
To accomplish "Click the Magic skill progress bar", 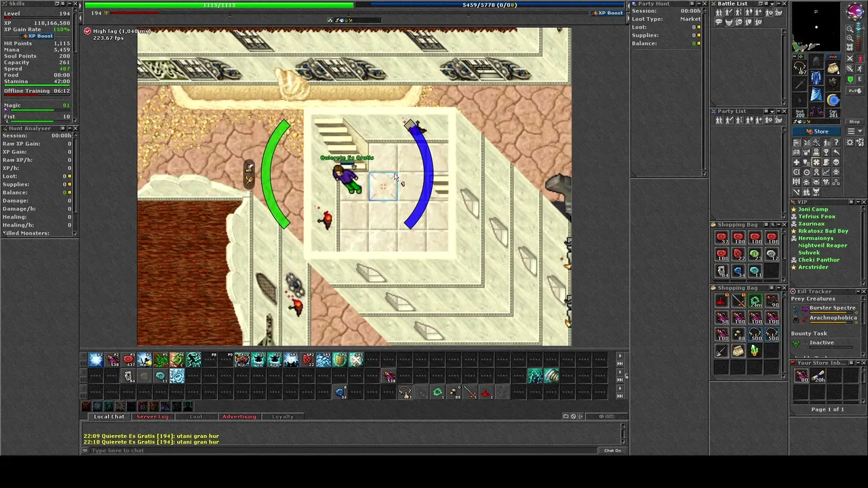I will (40, 110).
